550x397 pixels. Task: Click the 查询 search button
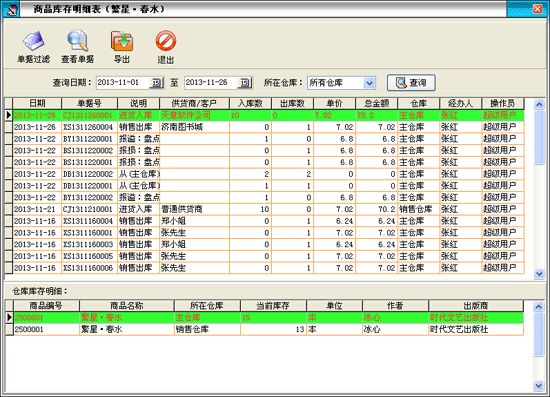(x=411, y=83)
